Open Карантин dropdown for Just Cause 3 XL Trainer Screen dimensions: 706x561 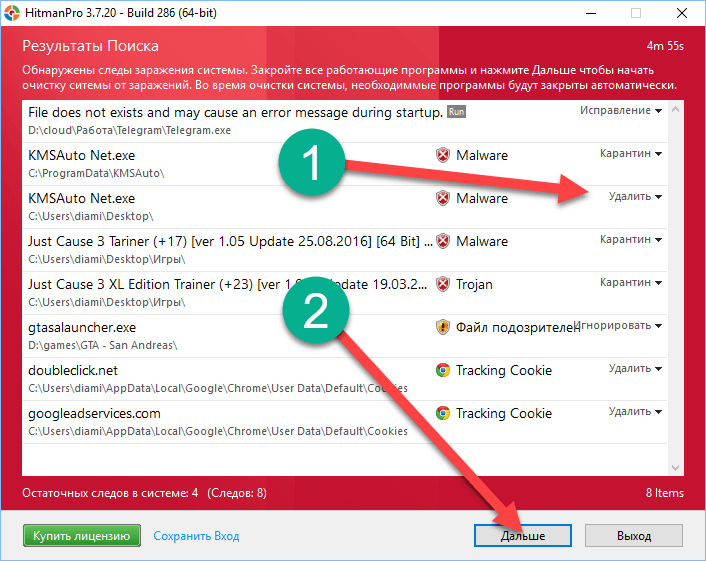tap(630, 282)
